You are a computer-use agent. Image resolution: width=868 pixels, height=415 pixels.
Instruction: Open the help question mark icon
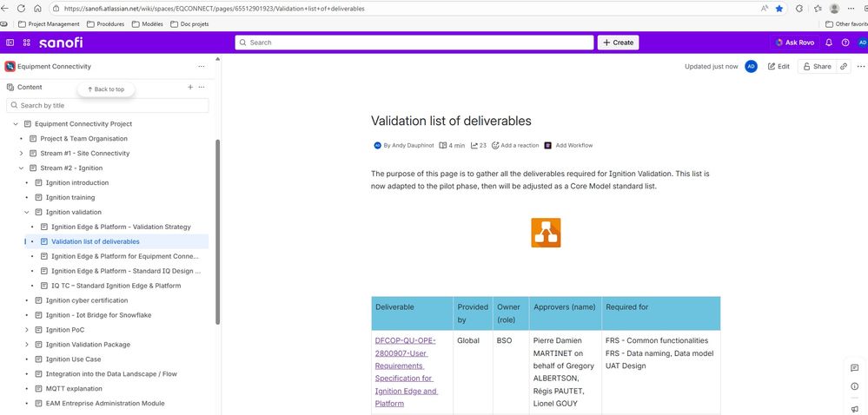coord(845,43)
